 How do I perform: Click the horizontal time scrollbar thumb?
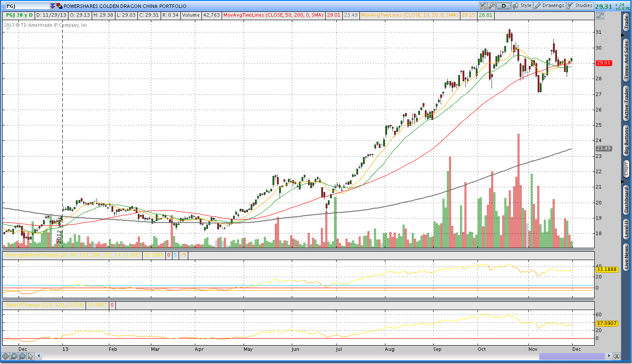(572, 356)
